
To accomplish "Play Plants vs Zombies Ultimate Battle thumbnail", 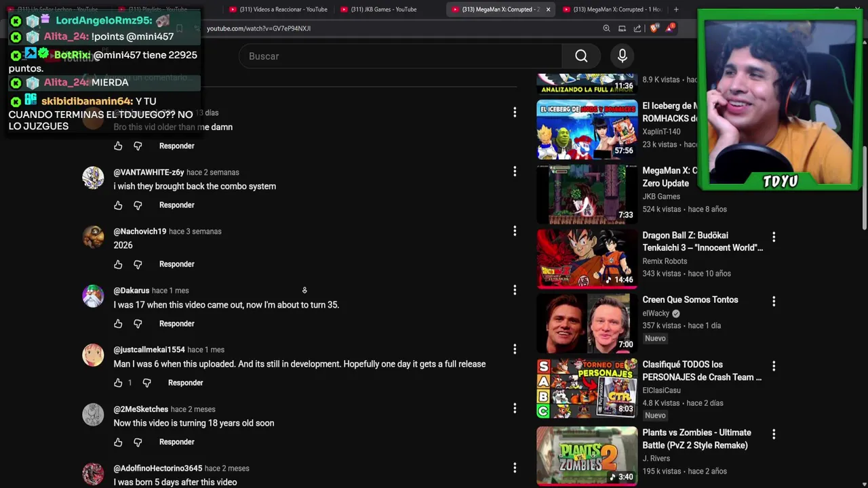I will point(587,455).
